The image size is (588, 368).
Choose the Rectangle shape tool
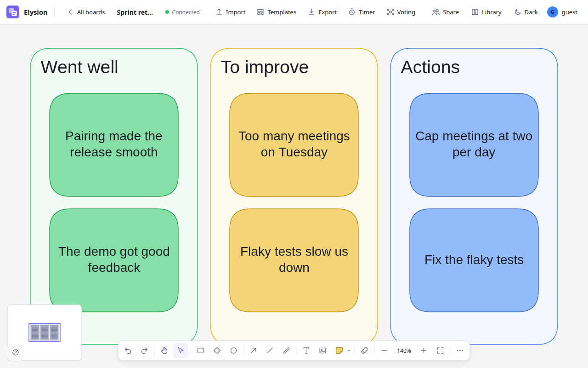(x=201, y=351)
